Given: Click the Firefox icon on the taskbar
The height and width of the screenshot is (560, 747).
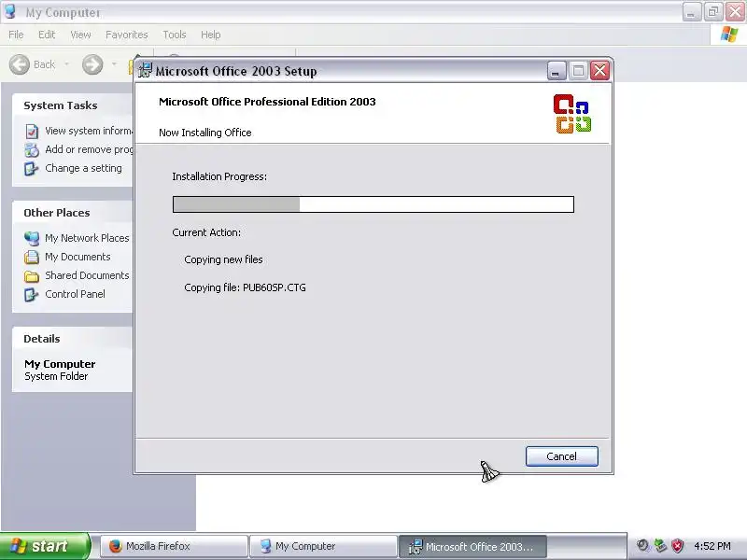Looking at the screenshot, I should tap(115, 546).
